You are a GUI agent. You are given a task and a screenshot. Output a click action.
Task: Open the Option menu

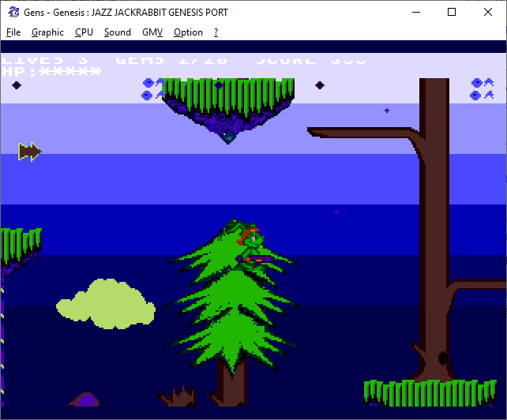pyautogui.click(x=188, y=32)
